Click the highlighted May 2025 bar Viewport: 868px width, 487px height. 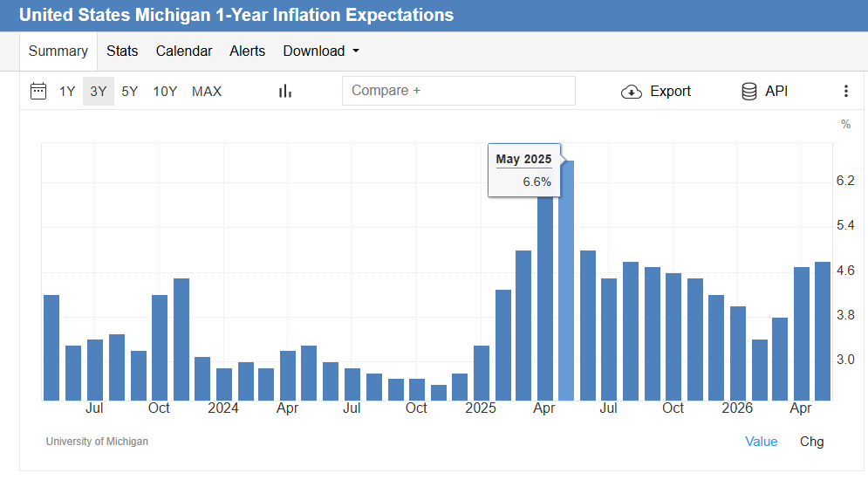pyautogui.click(x=566, y=280)
